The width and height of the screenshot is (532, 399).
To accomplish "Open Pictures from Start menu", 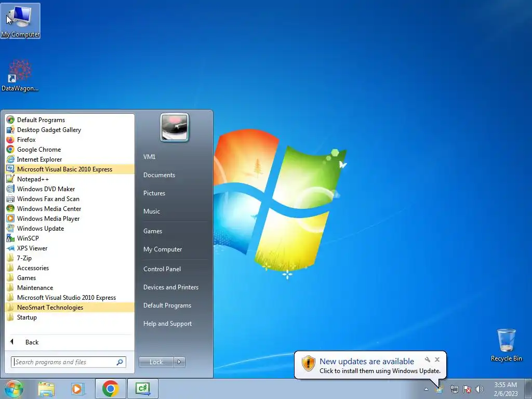I will [154, 193].
